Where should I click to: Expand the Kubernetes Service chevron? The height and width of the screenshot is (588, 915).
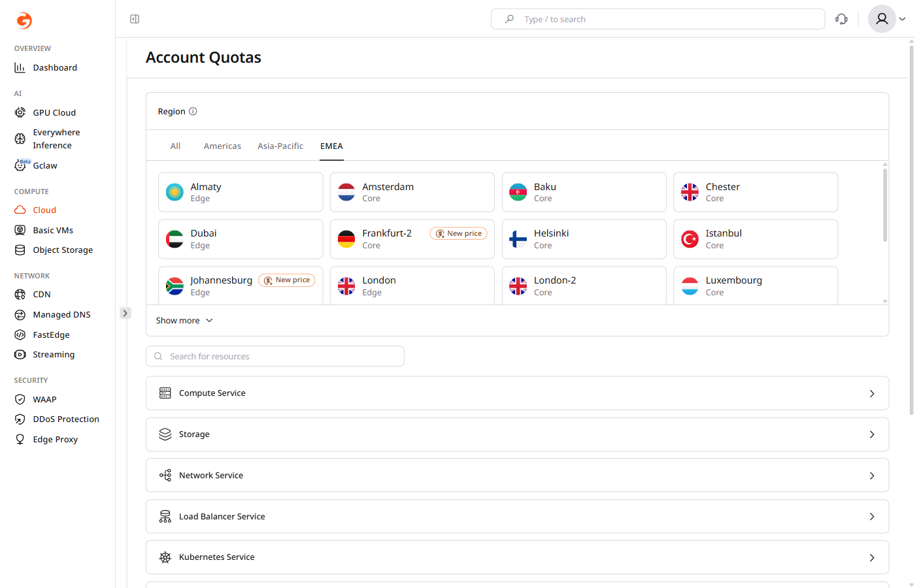[872, 558]
